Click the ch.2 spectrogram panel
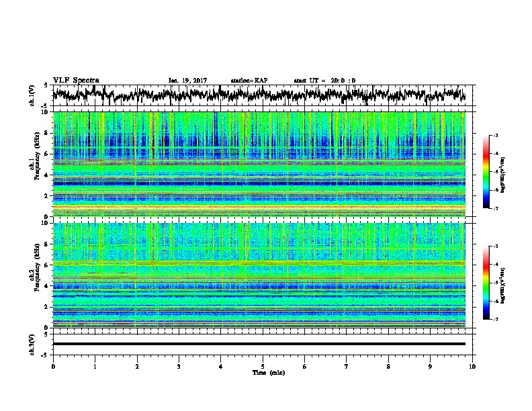 click(x=259, y=275)
